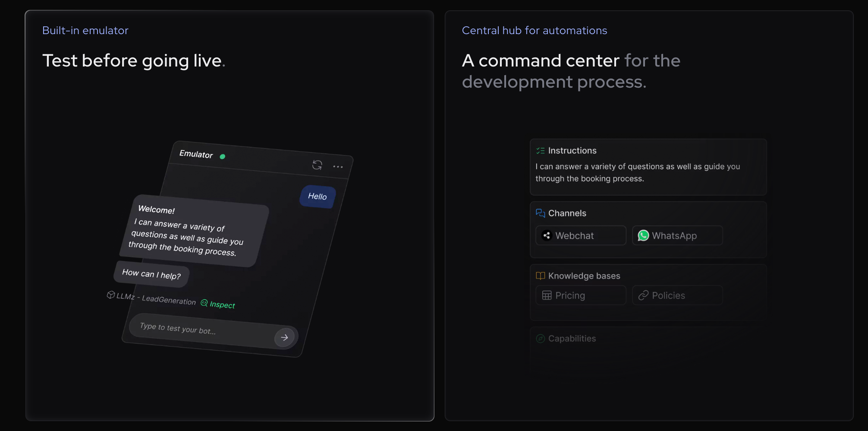Expand the Capabilities section

(x=572, y=339)
